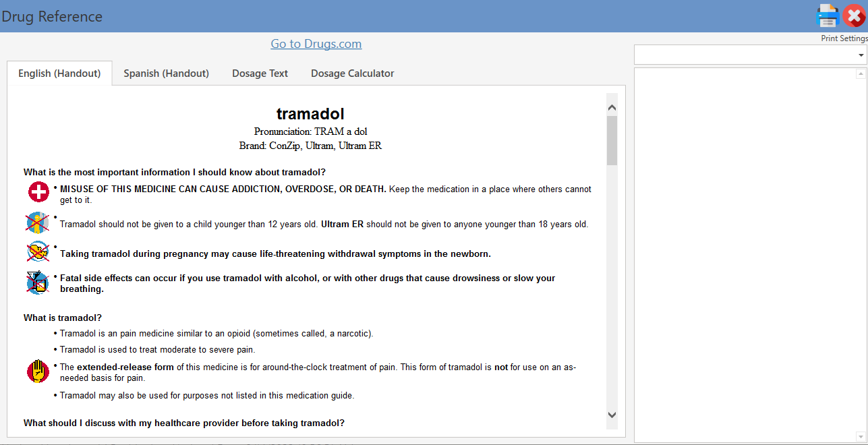Click the red cross warning icon

[38, 192]
